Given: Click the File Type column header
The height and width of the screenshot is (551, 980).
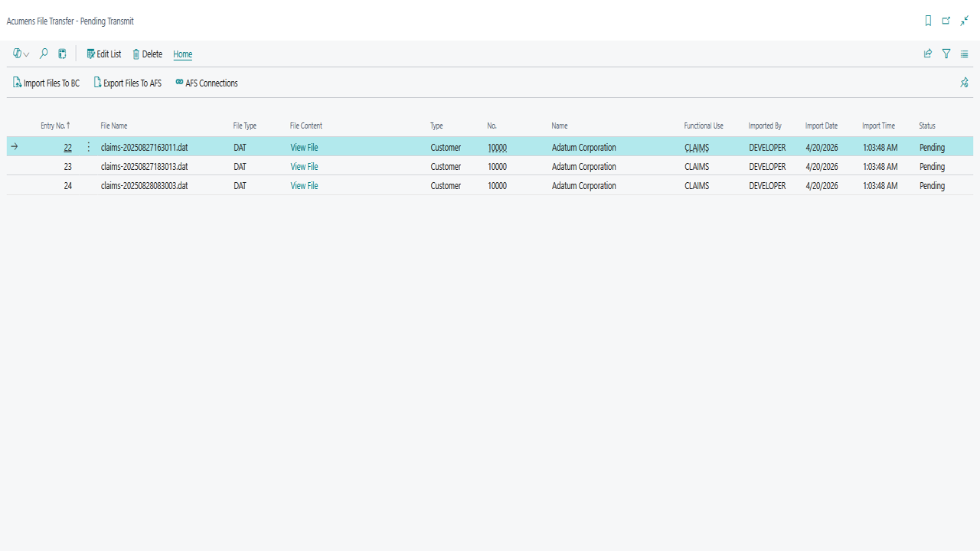Looking at the screenshot, I should point(245,126).
